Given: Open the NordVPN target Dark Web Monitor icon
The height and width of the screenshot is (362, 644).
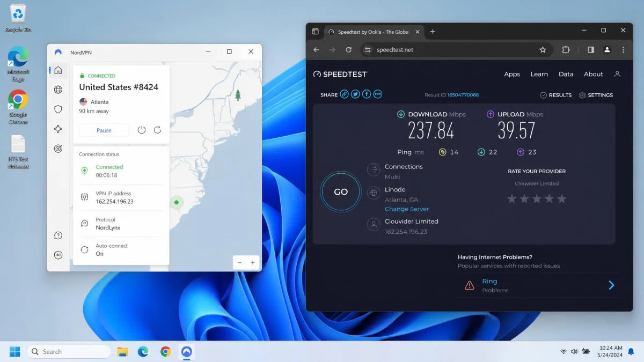Looking at the screenshot, I should click(58, 149).
